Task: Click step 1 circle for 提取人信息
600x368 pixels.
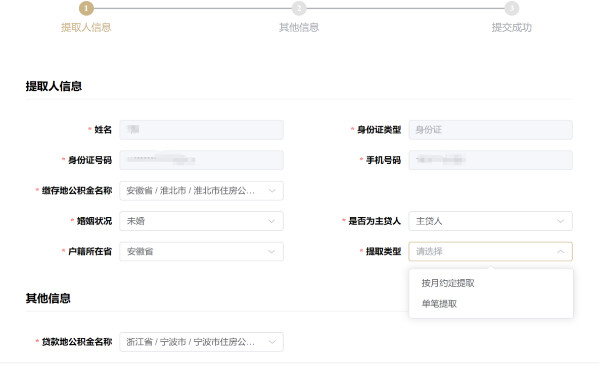Action: click(x=86, y=8)
